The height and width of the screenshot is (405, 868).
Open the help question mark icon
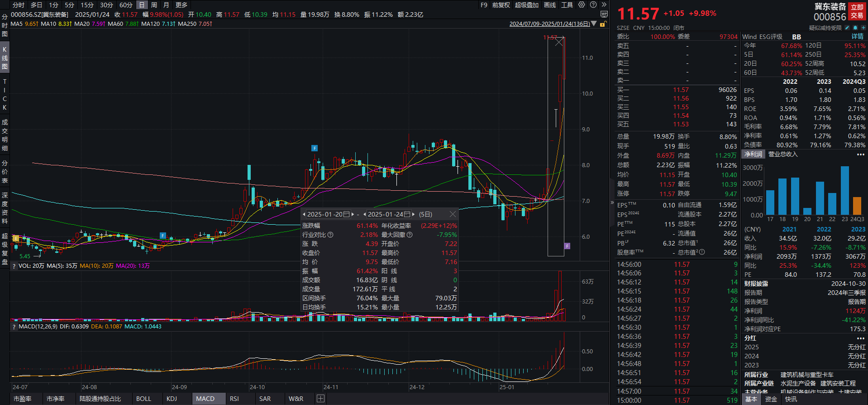tap(593, 5)
